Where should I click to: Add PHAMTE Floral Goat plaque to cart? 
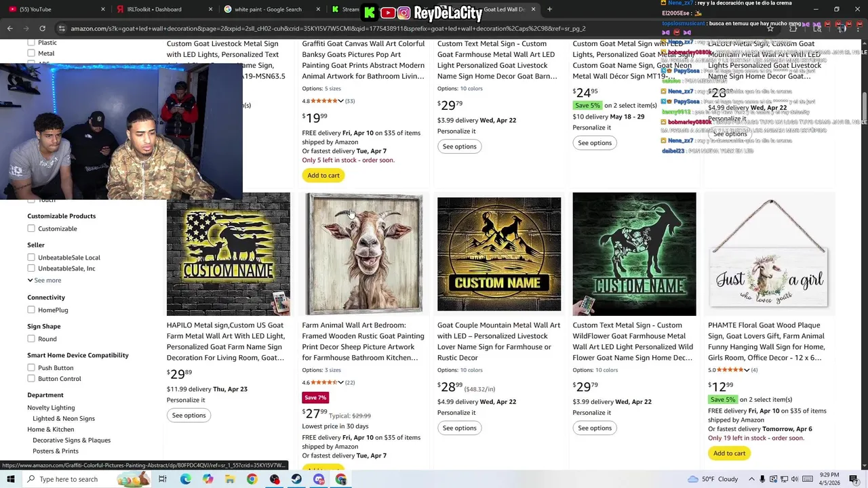point(730,453)
